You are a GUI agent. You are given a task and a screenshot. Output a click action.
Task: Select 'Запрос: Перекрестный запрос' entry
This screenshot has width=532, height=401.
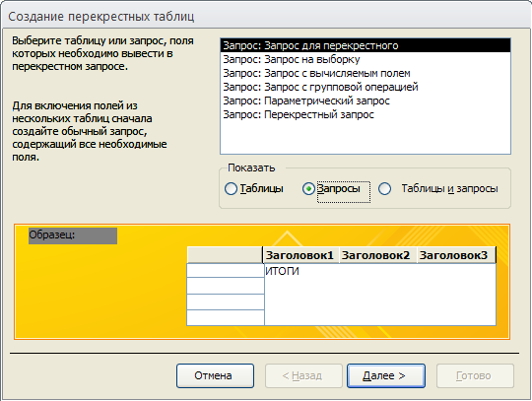tap(366, 114)
